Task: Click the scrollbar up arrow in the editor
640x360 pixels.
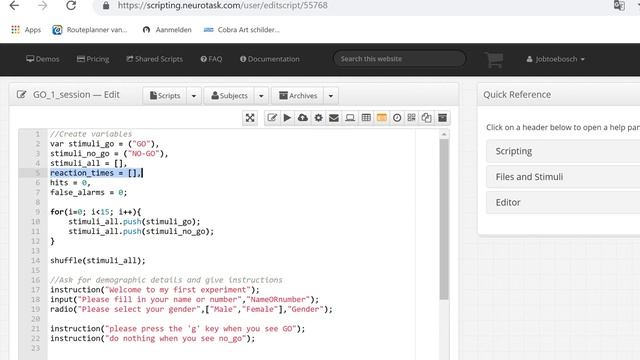Action: pyautogui.click(x=444, y=134)
